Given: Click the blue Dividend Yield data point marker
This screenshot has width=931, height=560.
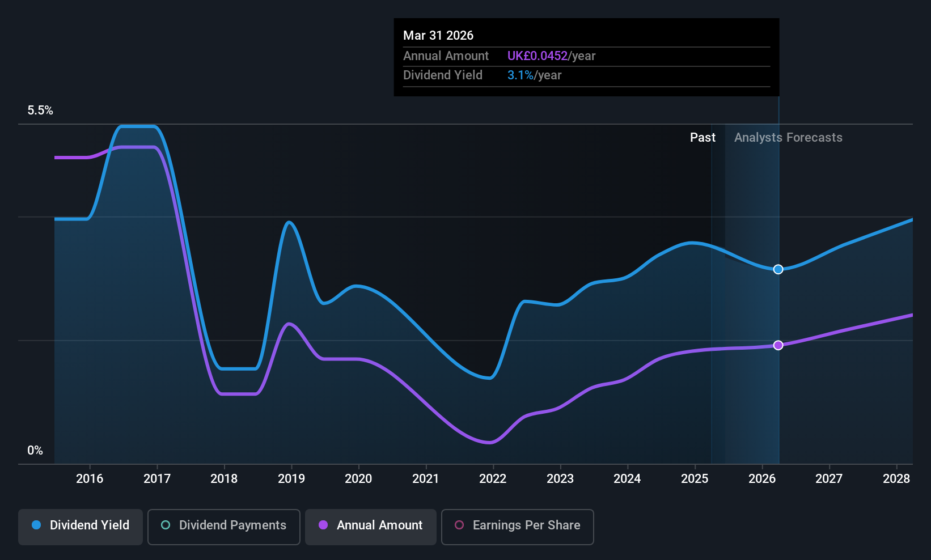Looking at the screenshot, I should (778, 269).
